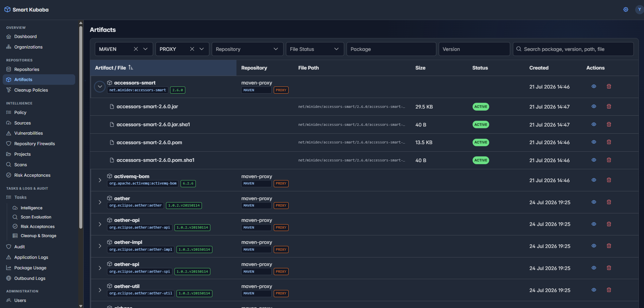644x308 pixels.
Task: Open user avatar Y menu
Action: (x=639, y=9)
